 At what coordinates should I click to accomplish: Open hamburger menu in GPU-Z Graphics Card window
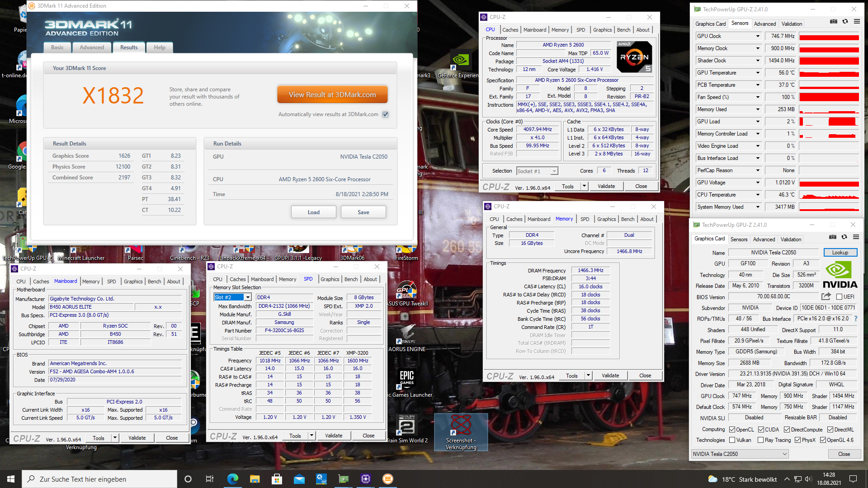coord(856,237)
